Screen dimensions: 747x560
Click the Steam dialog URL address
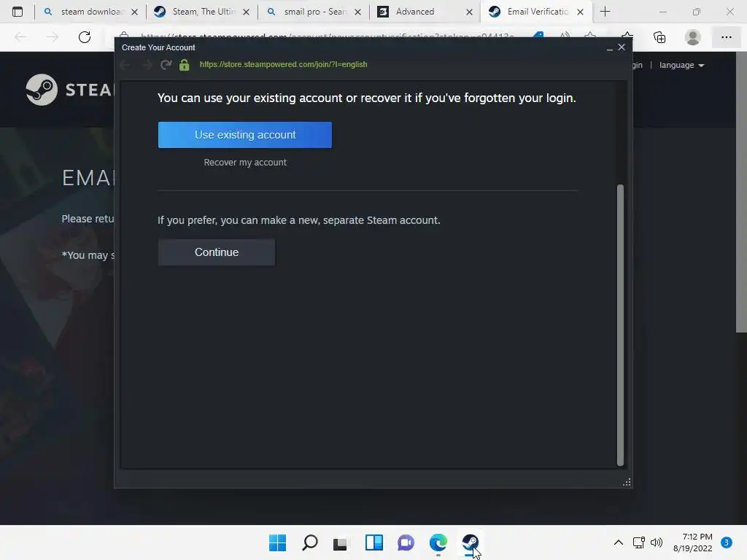(284, 64)
